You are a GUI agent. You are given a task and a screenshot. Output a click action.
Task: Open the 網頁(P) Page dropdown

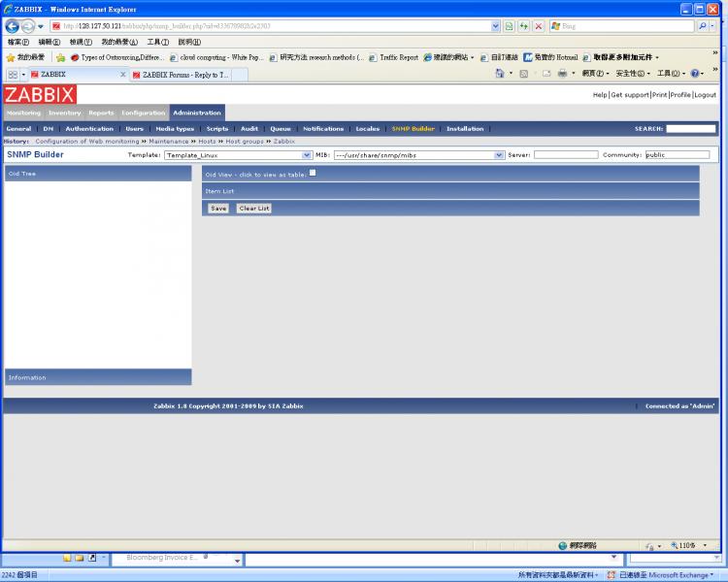(x=596, y=74)
